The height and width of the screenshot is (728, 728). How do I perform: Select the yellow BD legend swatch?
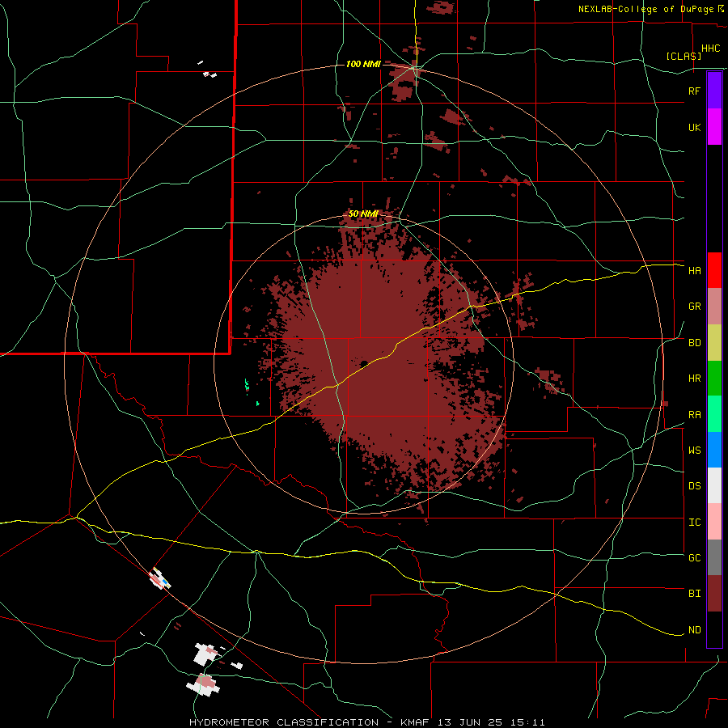[x=714, y=343]
